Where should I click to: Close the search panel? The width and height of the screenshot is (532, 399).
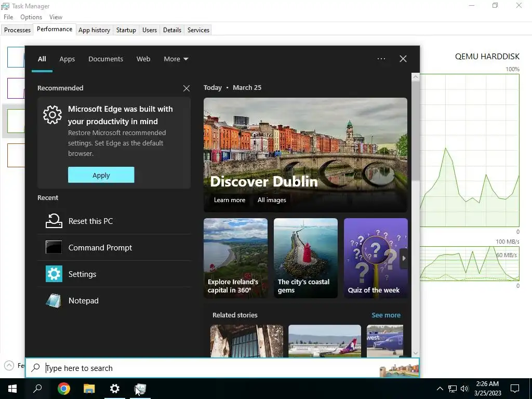pos(403,59)
